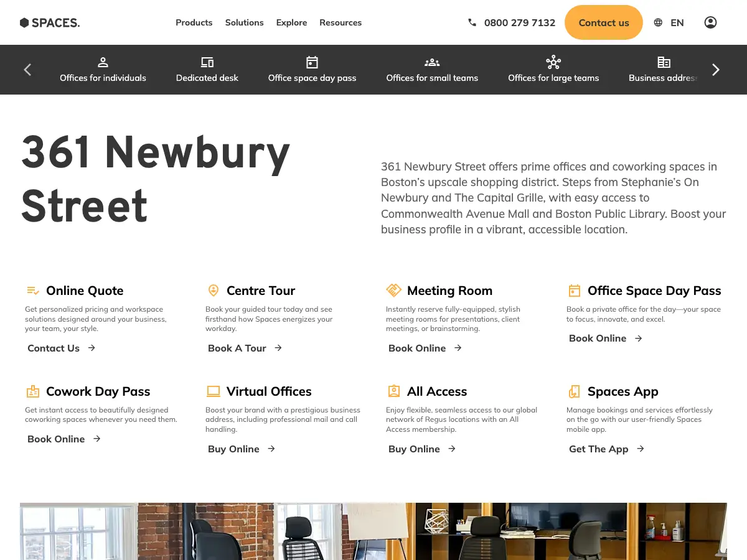Click the Office Space Day Pass heading icon

575,291
